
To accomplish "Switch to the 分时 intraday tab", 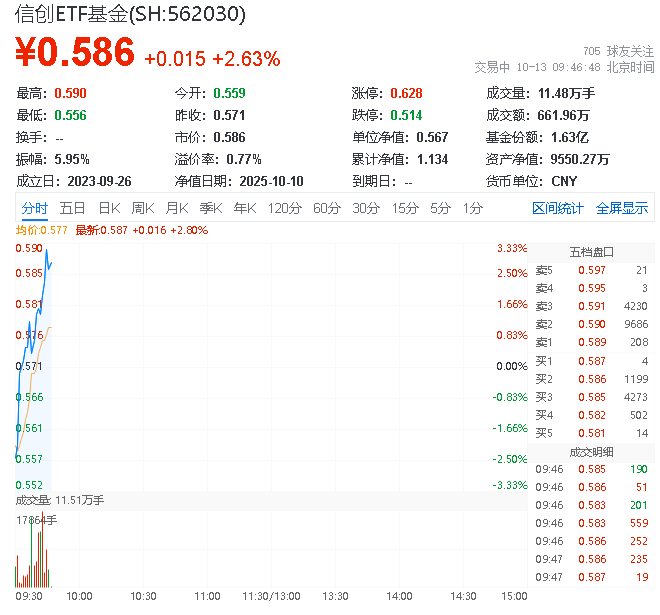I will pos(35,208).
